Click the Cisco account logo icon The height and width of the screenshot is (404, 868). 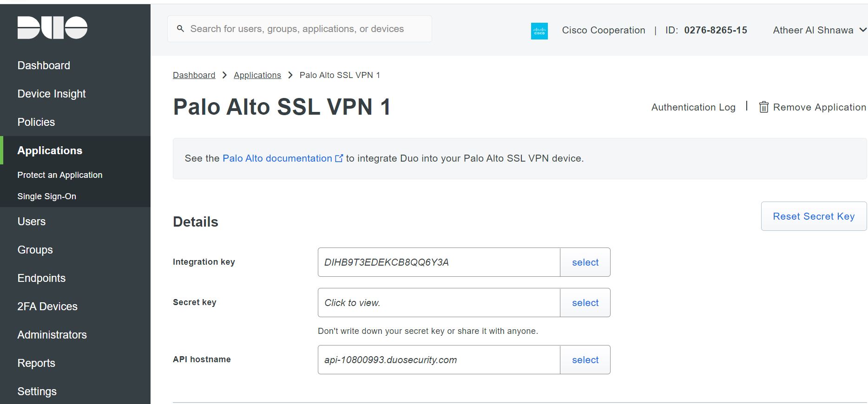point(539,31)
